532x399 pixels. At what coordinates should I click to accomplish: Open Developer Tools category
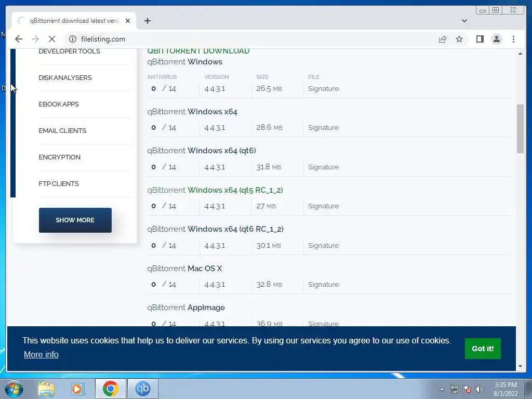(x=69, y=51)
